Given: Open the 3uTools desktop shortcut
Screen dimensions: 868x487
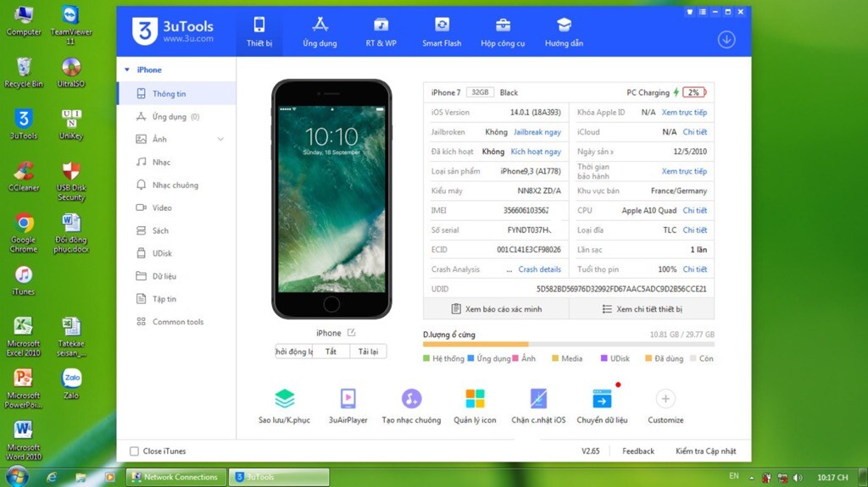Looking at the screenshot, I should [23, 124].
